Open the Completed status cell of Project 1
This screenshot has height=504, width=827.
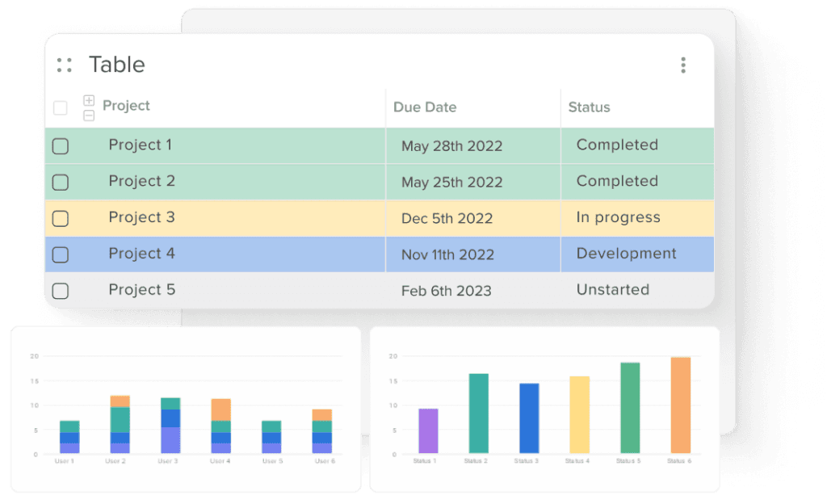coord(638,145)
